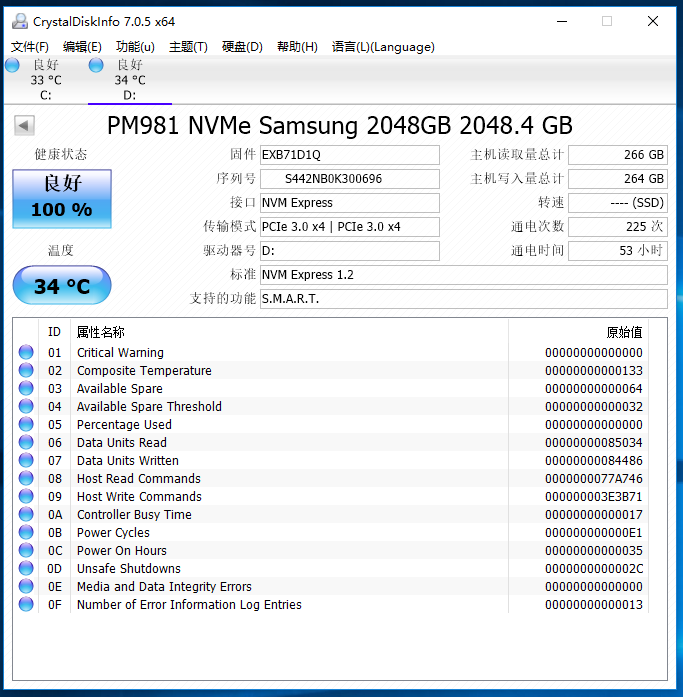
Task: Click the serial number field S442NB0K300696
Action: pyautogui.click(x=350, y=179)
